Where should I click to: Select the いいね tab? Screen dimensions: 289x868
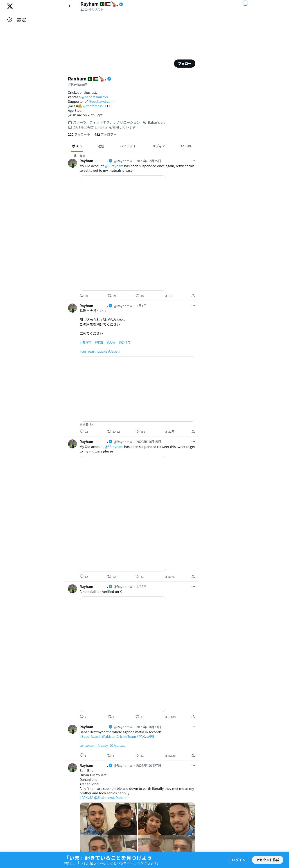(186, 146)
